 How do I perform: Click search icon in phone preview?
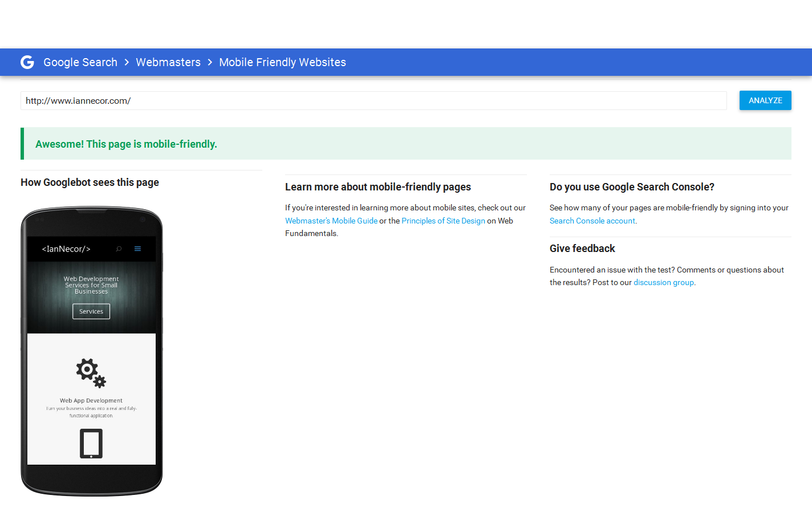tap(119, 249)
